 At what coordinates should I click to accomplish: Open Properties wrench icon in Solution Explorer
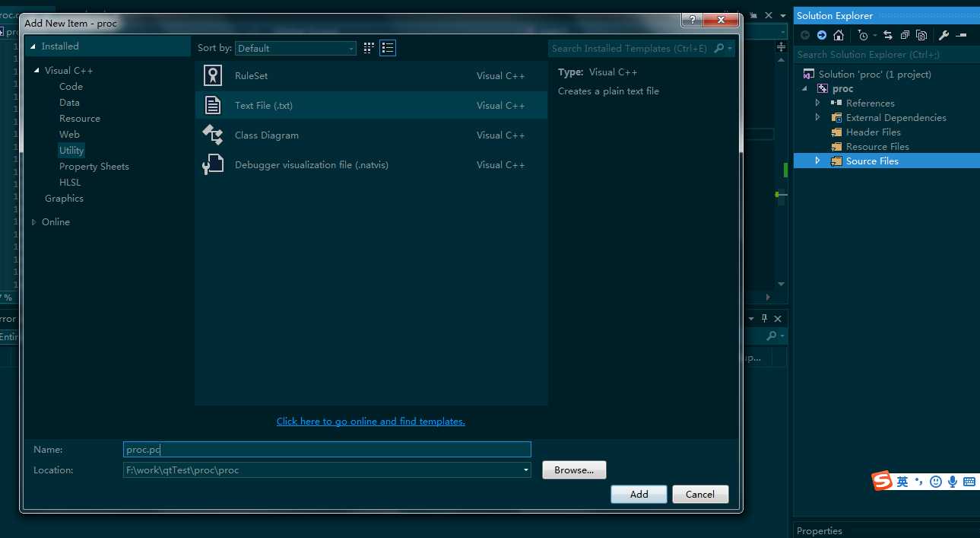[944, 35]
